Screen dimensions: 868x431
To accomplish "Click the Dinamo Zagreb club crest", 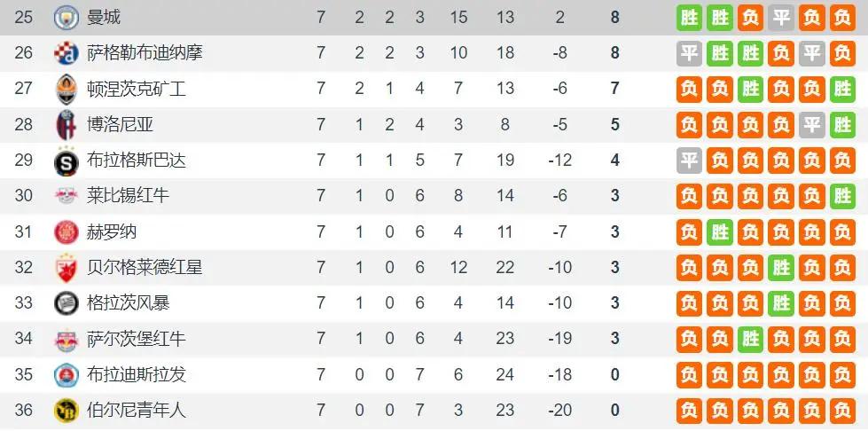I will [66, 53].
